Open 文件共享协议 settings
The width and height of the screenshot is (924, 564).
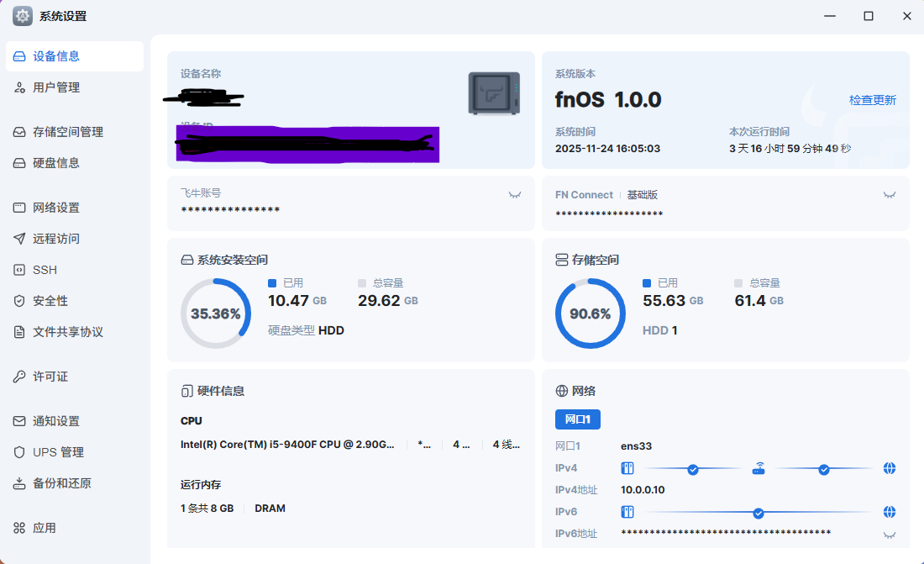tap(75, 331)
